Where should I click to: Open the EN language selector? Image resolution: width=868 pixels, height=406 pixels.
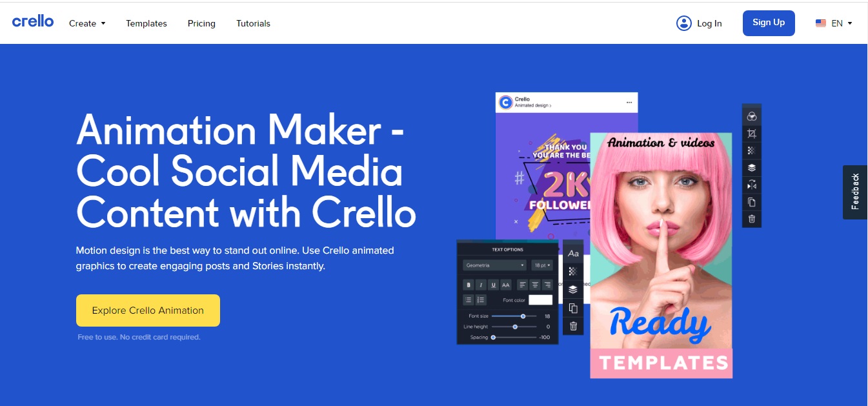[x=834, y=23]
